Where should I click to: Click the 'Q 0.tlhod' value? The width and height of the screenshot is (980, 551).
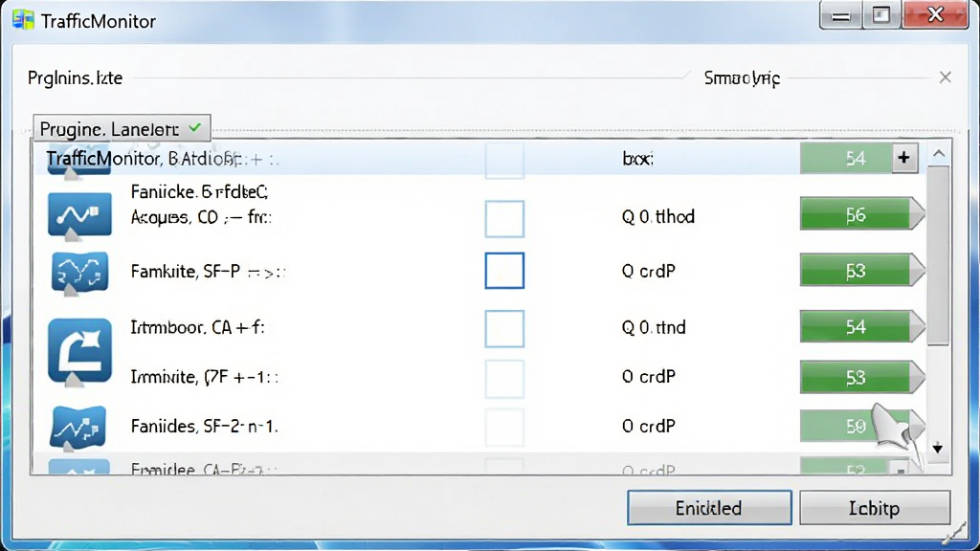[x=658, y=217]
